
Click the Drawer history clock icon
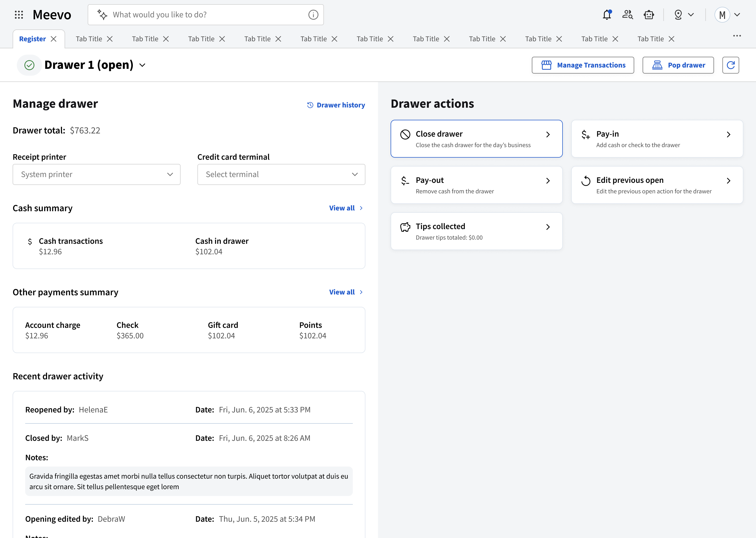[310, 105]
